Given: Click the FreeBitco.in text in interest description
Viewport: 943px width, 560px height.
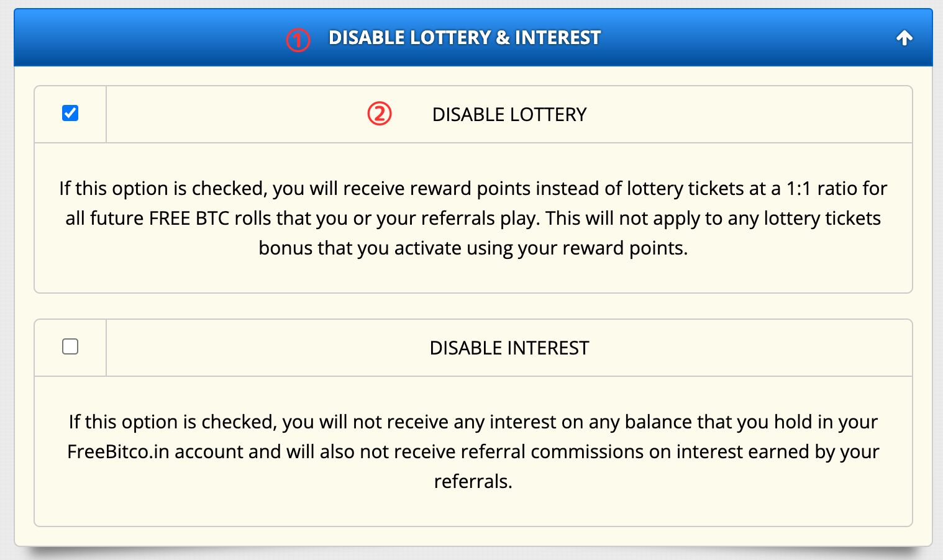Looking at the screenshot, I should 118,451.
